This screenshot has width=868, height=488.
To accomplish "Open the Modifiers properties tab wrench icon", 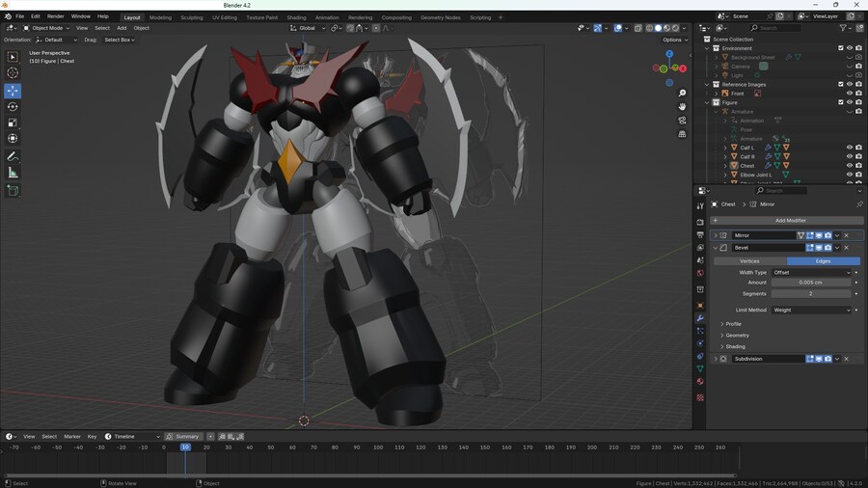I will [x=700, y=318].
